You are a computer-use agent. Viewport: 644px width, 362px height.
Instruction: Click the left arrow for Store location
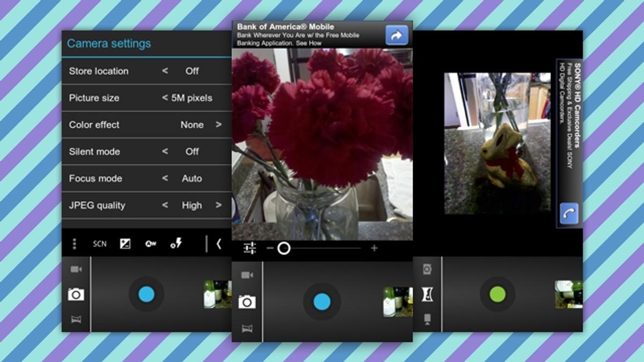coord(165,71)
